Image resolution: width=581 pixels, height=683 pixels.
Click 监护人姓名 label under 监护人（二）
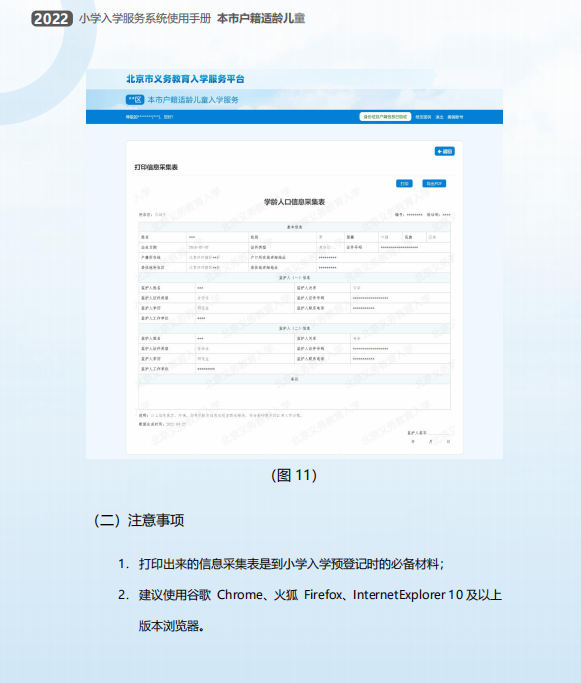tap(167, 338)
